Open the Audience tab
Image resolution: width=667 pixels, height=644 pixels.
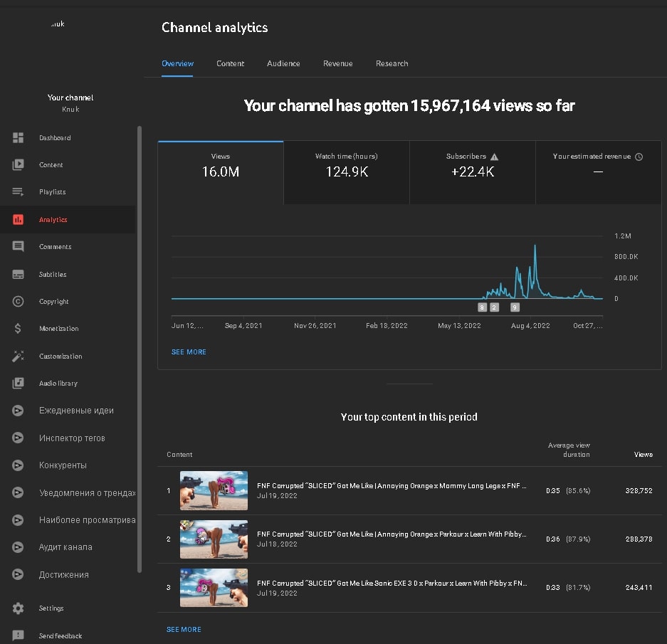pos(283,63)
